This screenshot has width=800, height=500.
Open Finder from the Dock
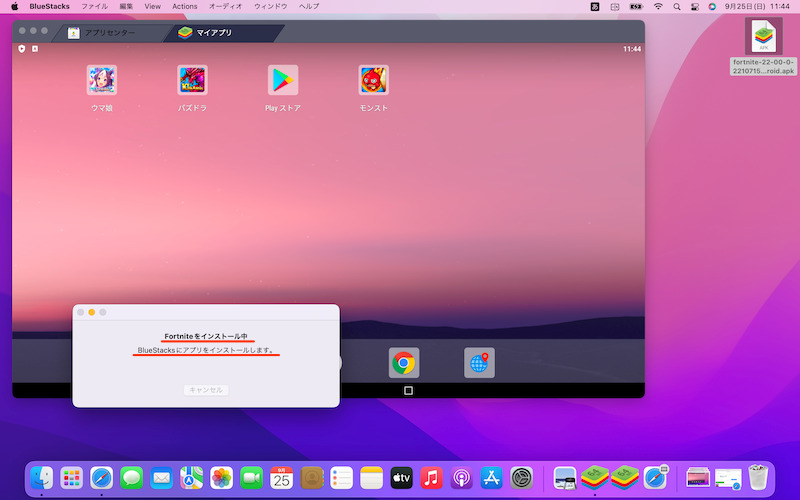[41, 478]
